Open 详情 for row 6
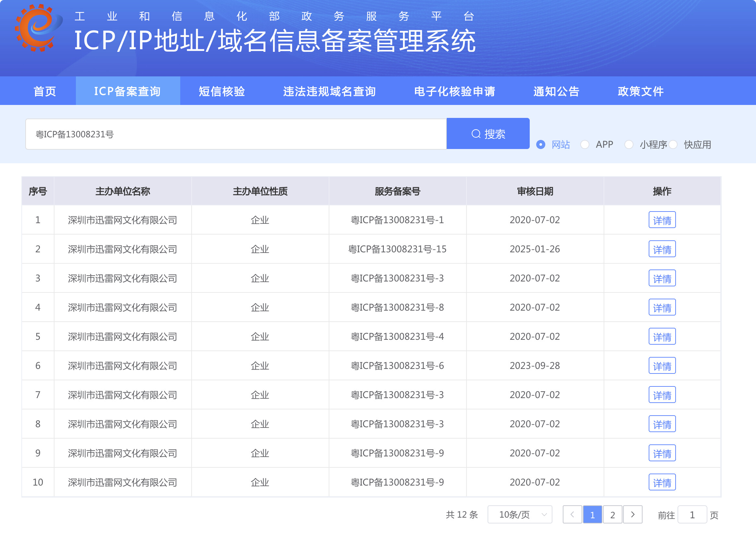The image size is (756, 539). pos(662,365)
